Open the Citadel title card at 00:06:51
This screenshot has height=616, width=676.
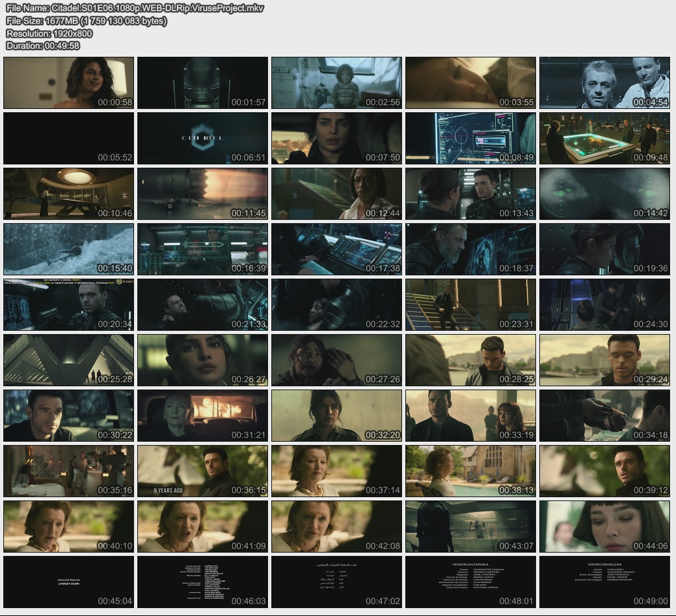[203, 139]
